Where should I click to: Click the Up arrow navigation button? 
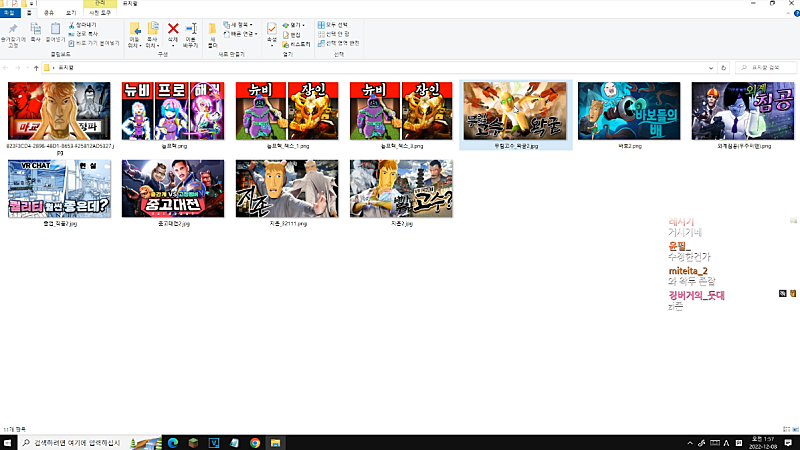(36, 67)
